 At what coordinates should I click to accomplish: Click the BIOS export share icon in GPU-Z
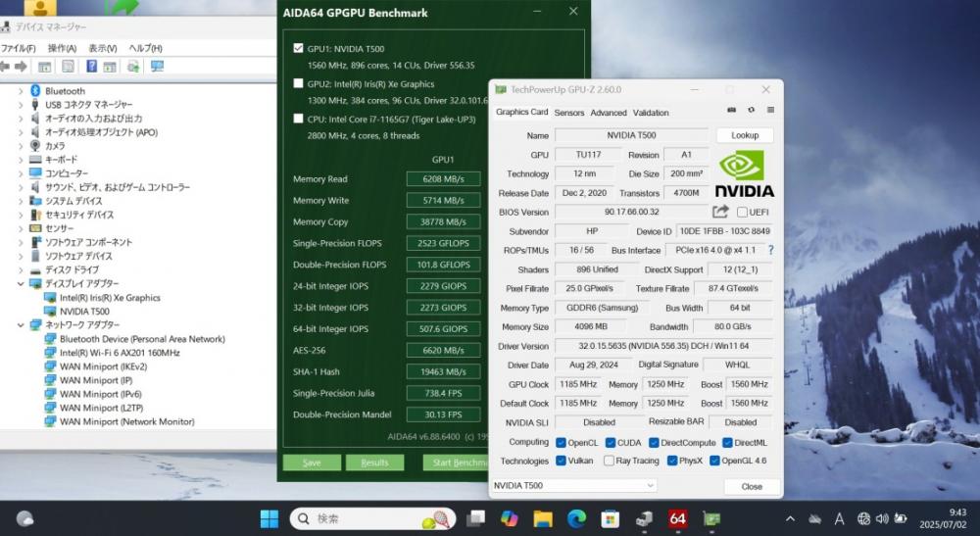coord(720,212)
